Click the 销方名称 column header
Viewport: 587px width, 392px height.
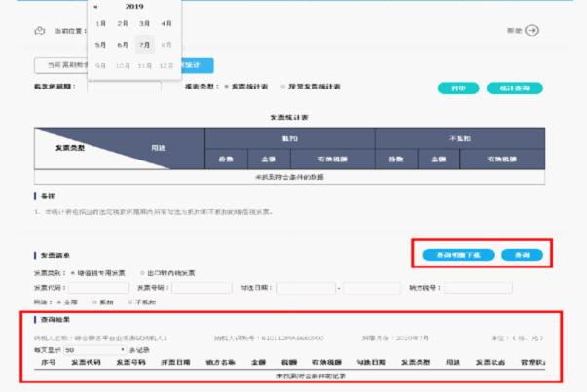221,362
